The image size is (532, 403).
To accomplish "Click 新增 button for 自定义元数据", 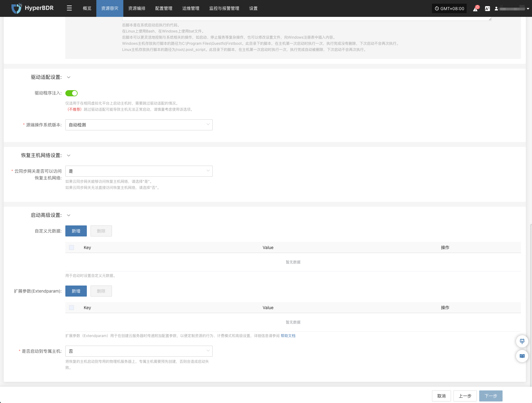I will pyautogui.click(x=76, y=231).
